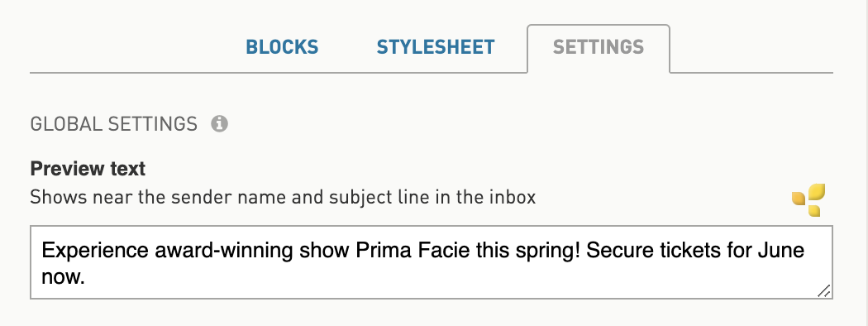Click the yellow leaves AI assistant icon
Viewport: 868px width, 326px height.
(808, 199)
